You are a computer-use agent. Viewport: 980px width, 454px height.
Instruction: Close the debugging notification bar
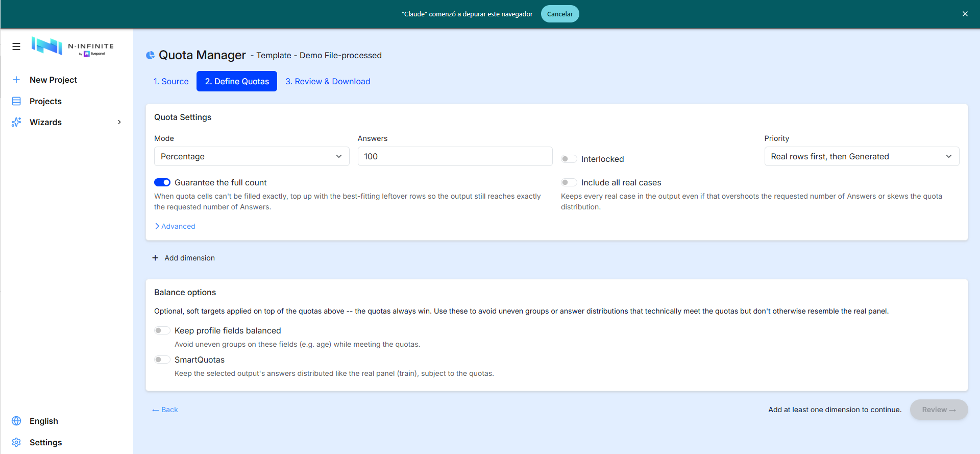tap(965, 14)
